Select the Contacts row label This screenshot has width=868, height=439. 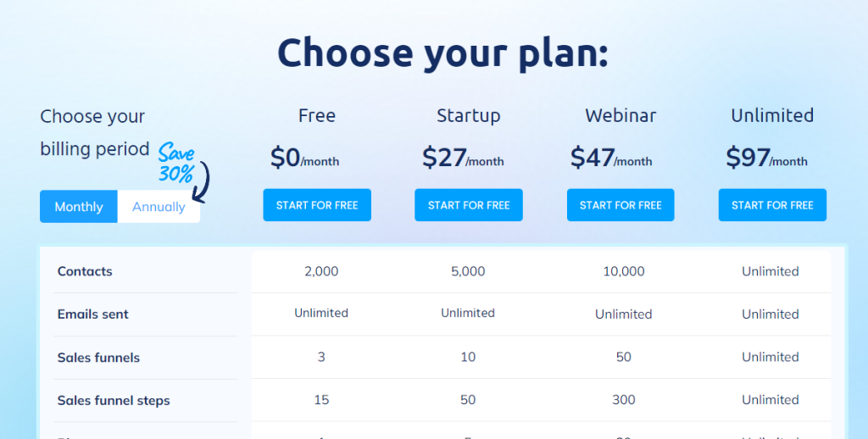tap(85, 271)
